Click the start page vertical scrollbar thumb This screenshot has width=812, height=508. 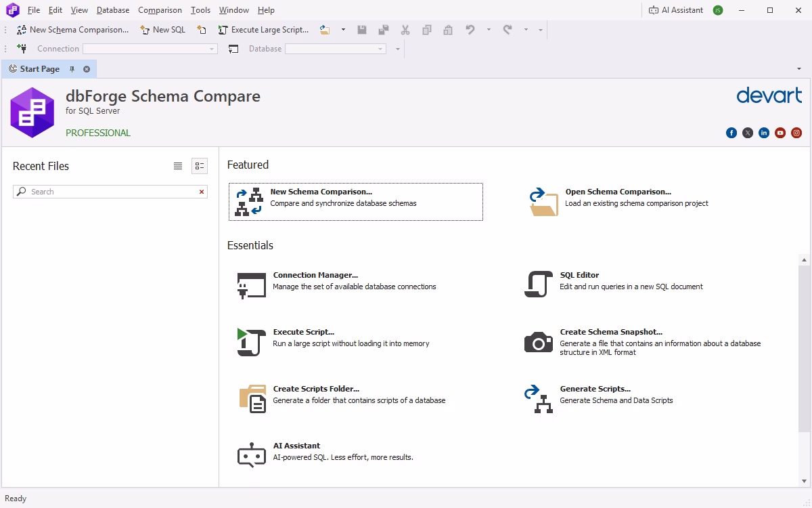point(804,349)
